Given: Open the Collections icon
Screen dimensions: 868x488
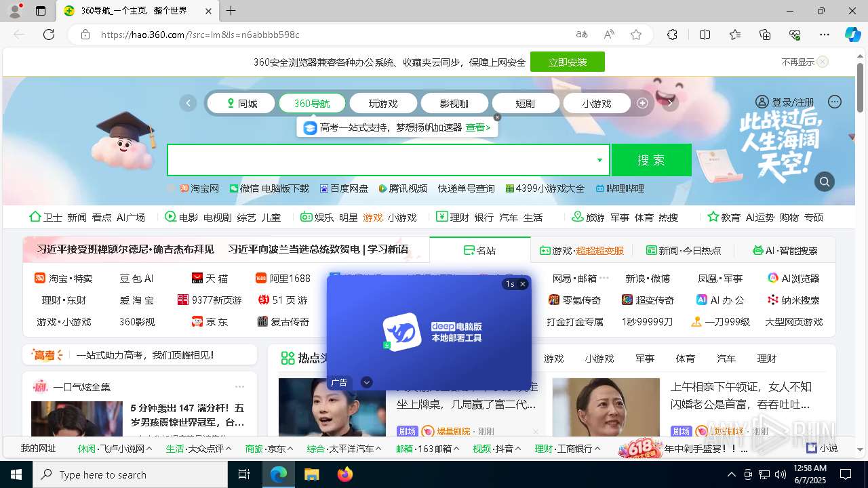Looking at the screenshot, I should (765, 35).
